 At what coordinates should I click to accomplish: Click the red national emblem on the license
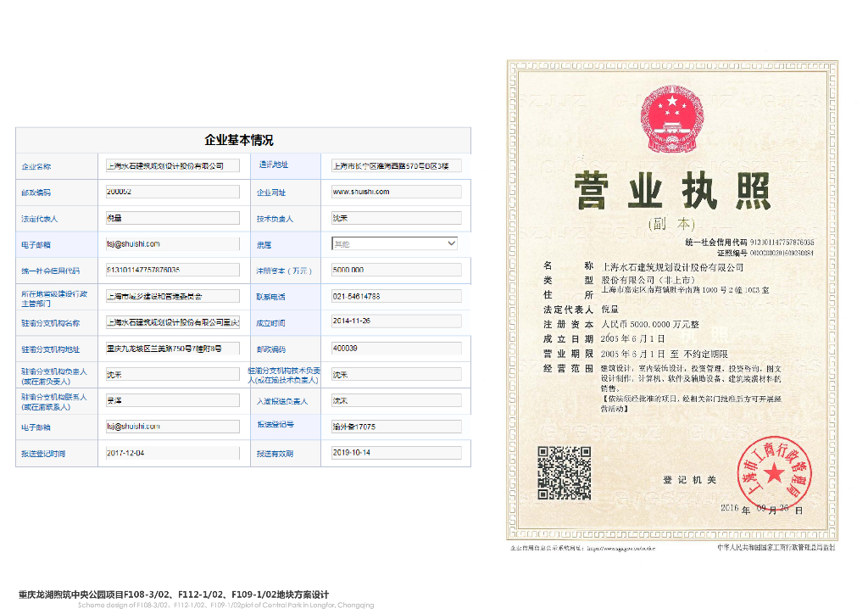click(672, 119)
